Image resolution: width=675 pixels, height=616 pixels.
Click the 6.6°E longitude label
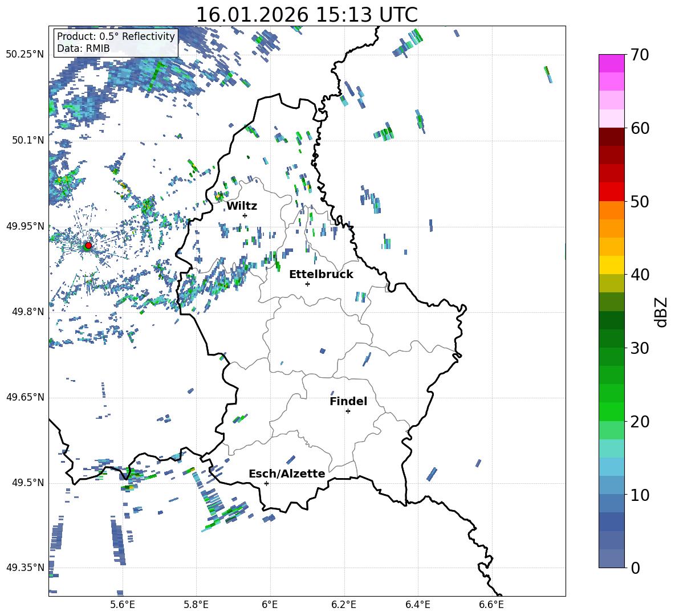pyautogui.click(x=491, y=605)
